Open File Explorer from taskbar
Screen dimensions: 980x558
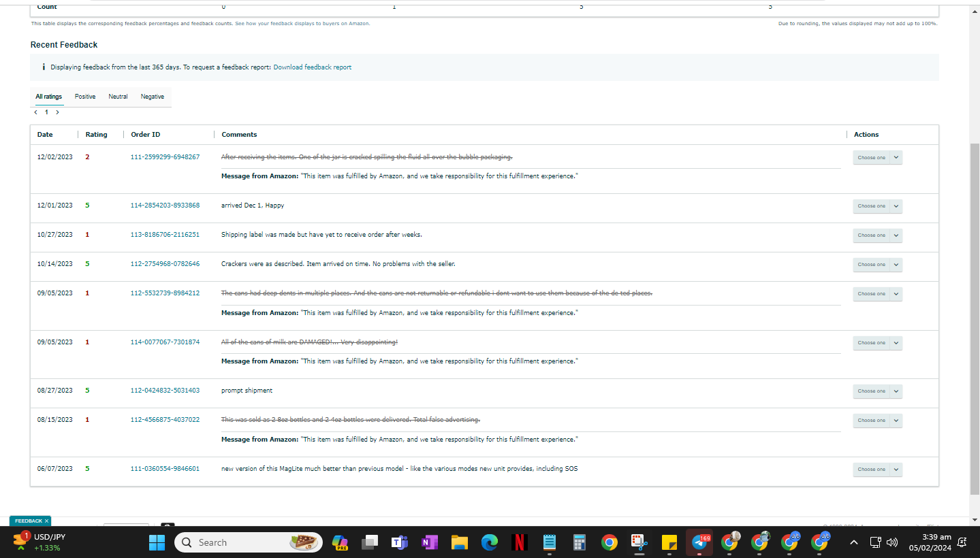click(x=460, y=542)
